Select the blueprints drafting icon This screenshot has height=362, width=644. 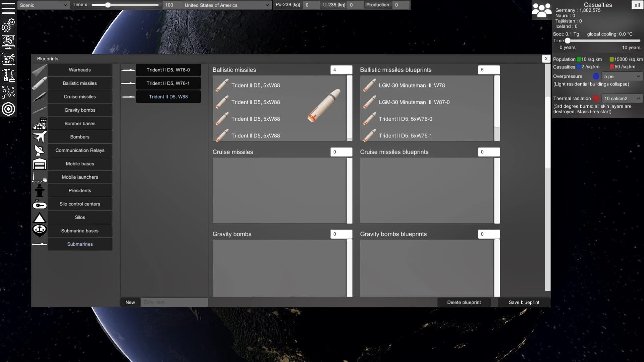pyautogui.click(x=8, y=59)
